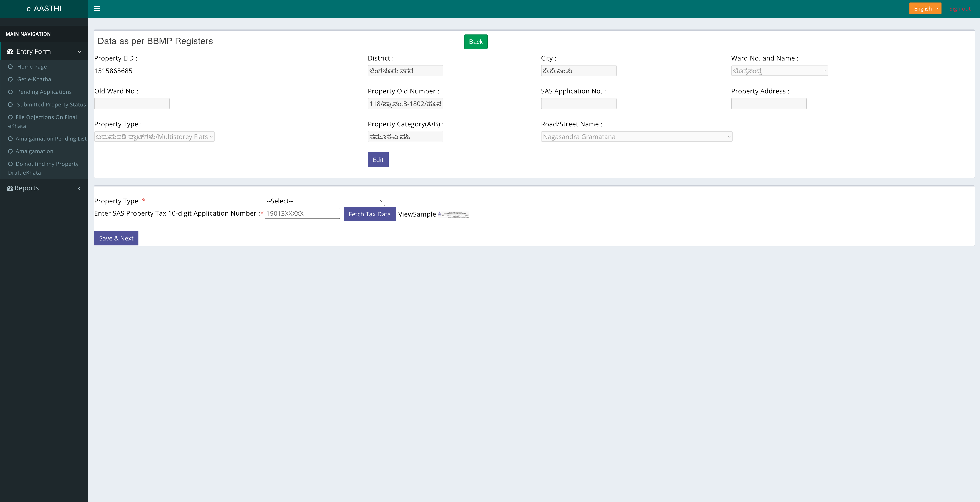980x502 pixels.
Task: Open the ViewSample thumbnail image
Action: click(453, 214)
